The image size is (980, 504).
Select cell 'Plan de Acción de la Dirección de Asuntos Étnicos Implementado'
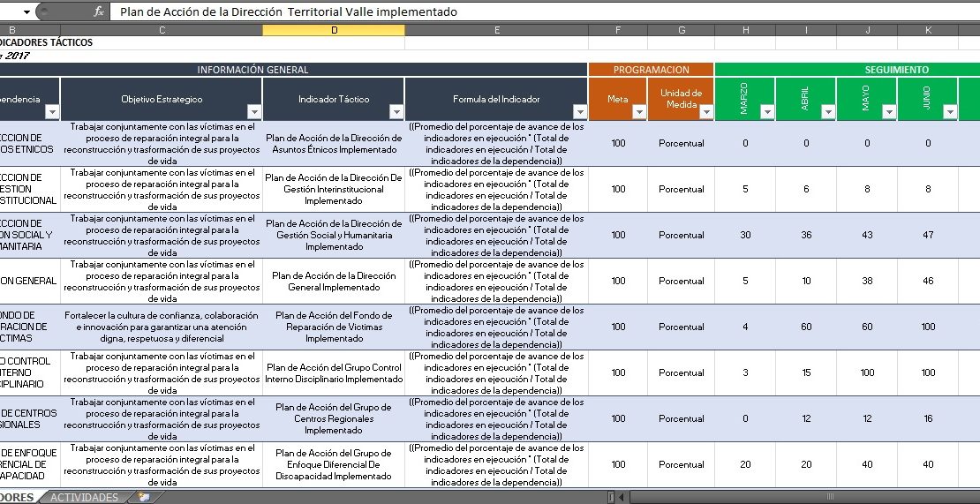[334, 144]
